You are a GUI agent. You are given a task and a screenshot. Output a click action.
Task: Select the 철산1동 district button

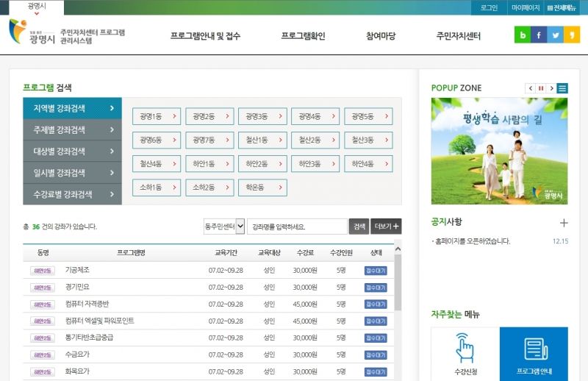(x=262, y=140)
